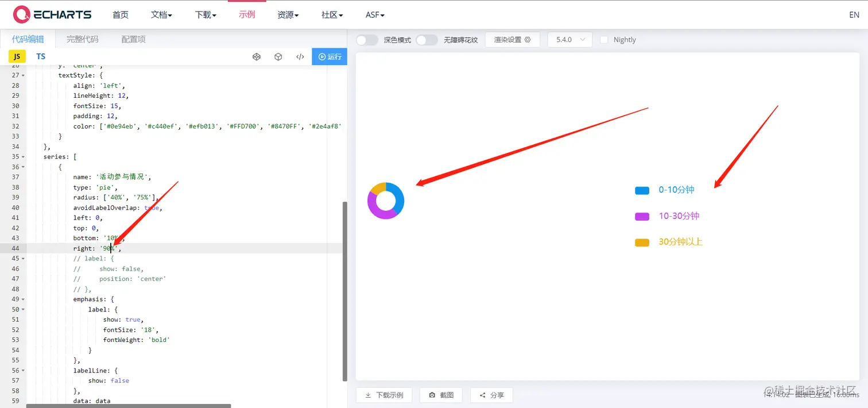Screen dimensions: 868x408
Task: Open the 示例 navigation item
Action: tap(247, 15)
